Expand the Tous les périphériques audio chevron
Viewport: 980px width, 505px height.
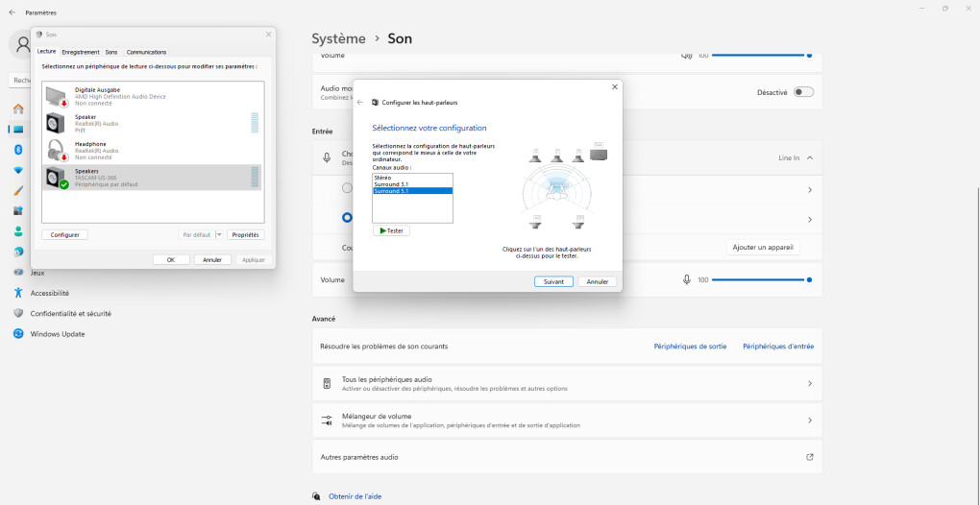[809, 384]
